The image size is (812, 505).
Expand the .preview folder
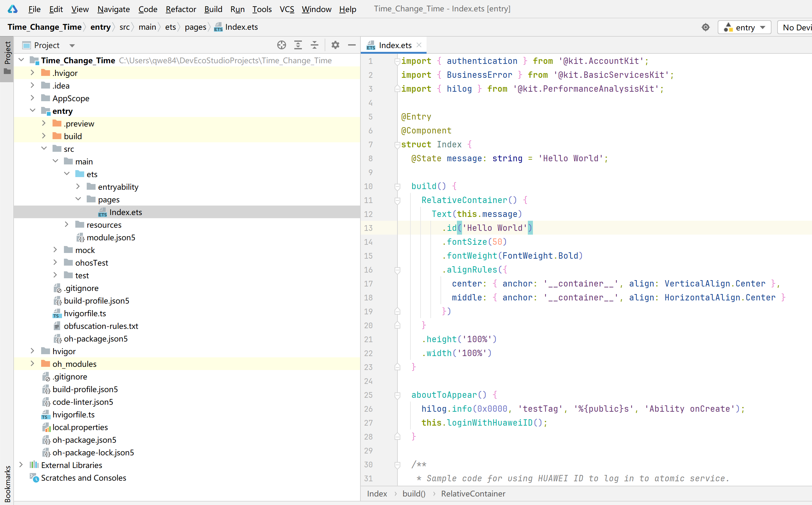click(44, 124)
